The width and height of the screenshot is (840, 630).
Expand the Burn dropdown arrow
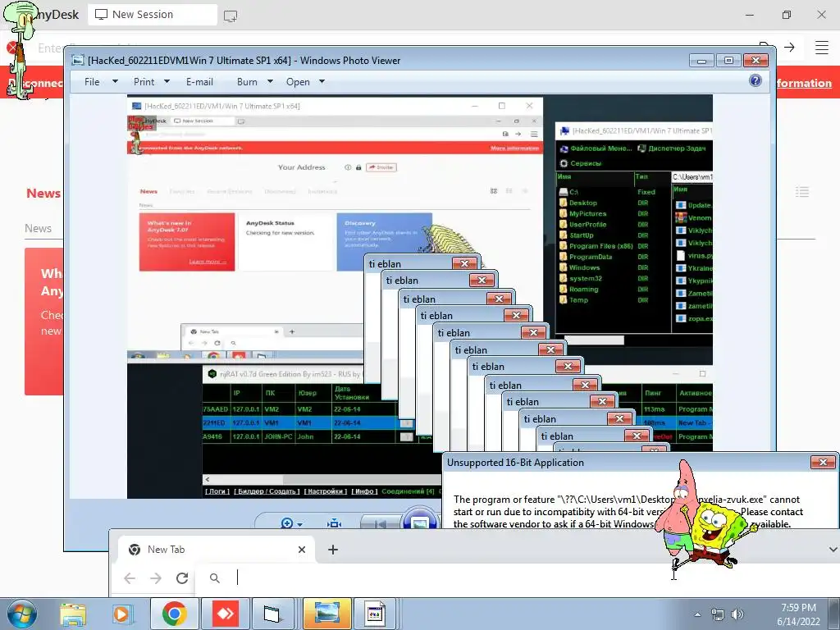(x=270, y=81)
